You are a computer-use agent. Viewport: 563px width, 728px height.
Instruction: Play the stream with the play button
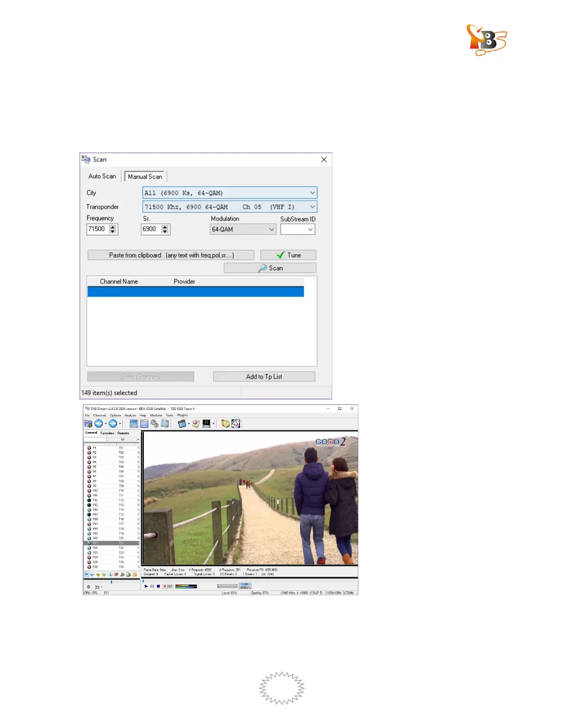(x=146, y=586)
